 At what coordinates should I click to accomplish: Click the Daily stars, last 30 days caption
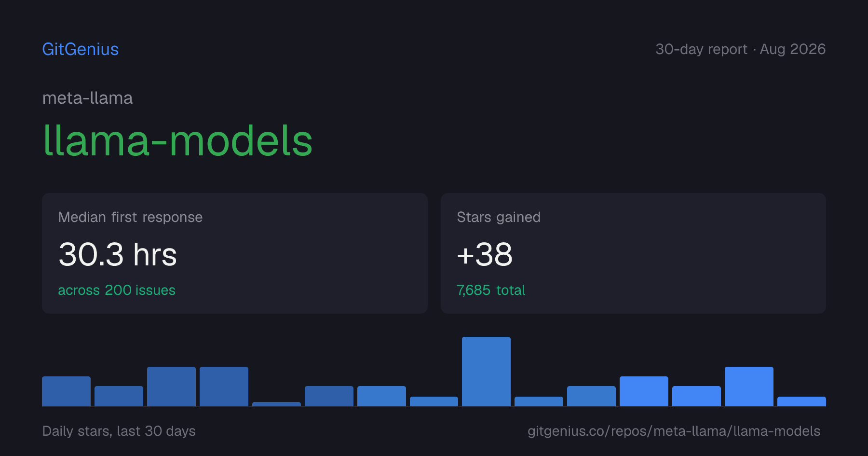(x=119, y=431)
